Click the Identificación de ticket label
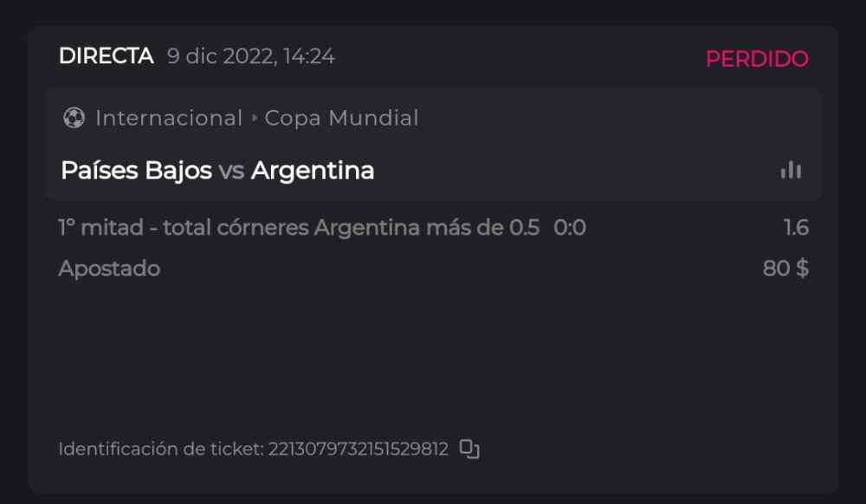 [161, 449]
